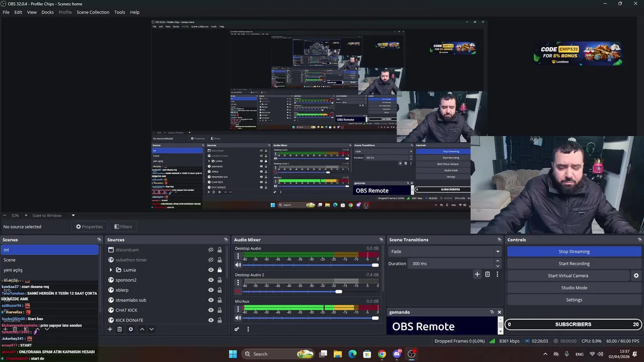
Task: Open the Tools menu
Action: 120,12
